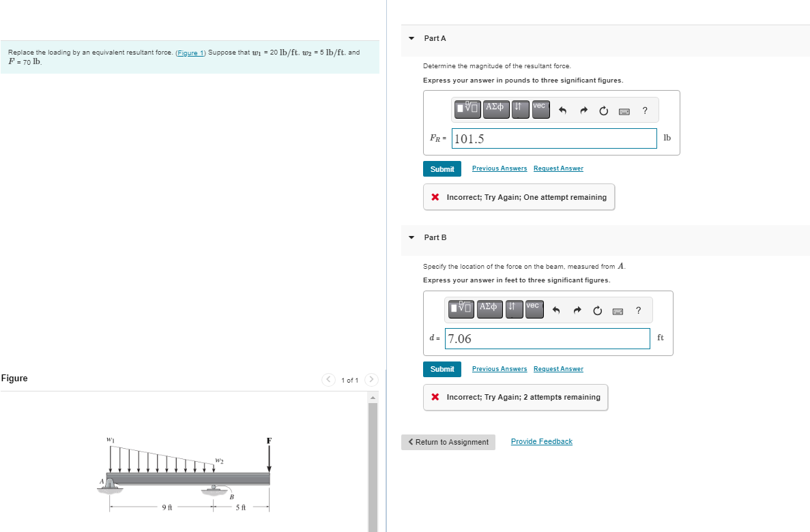Redo an entry using Part B's redo arrow
This screenshot has height=532, width=810.
(x=577, y=310)
